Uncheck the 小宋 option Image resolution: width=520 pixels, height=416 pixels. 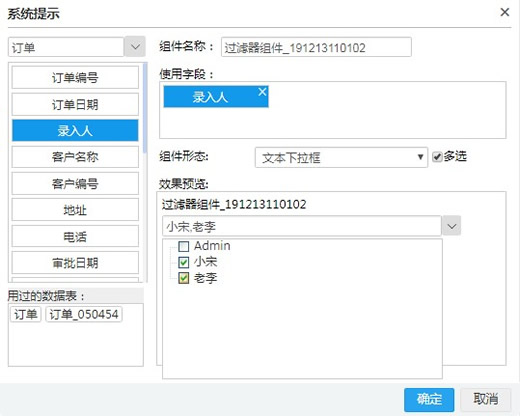(x=184, y=262)
